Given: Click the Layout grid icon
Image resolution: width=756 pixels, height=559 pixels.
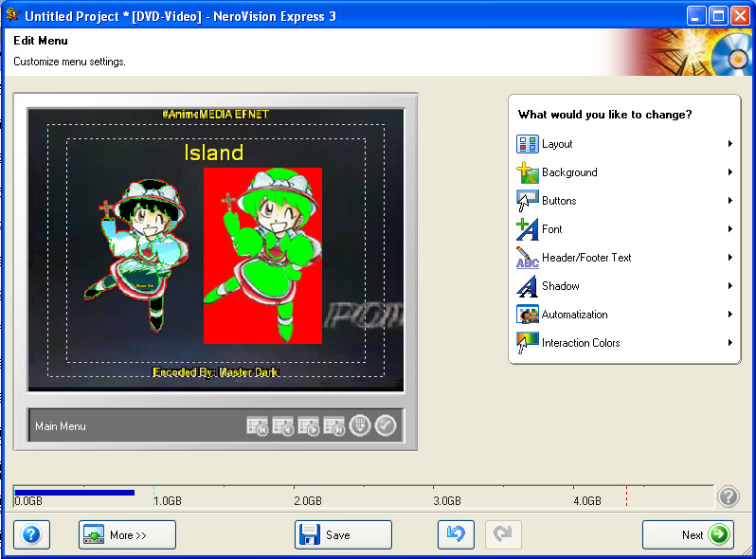Looking at the screenshot, I should coord(527,144).
